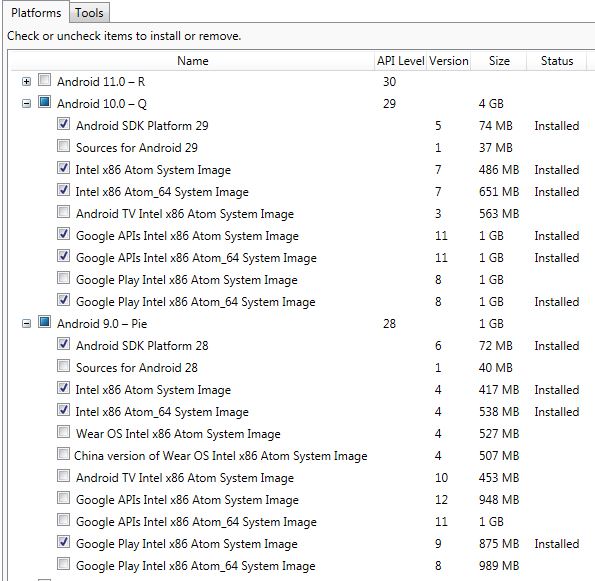The width and height of the screenshot is (595, 581).
Task: Check Sources for Android 28
Action: (63, 366)
